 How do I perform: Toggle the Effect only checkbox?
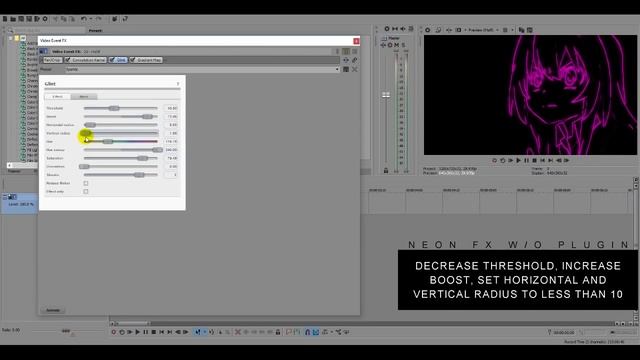click(86, 191)
